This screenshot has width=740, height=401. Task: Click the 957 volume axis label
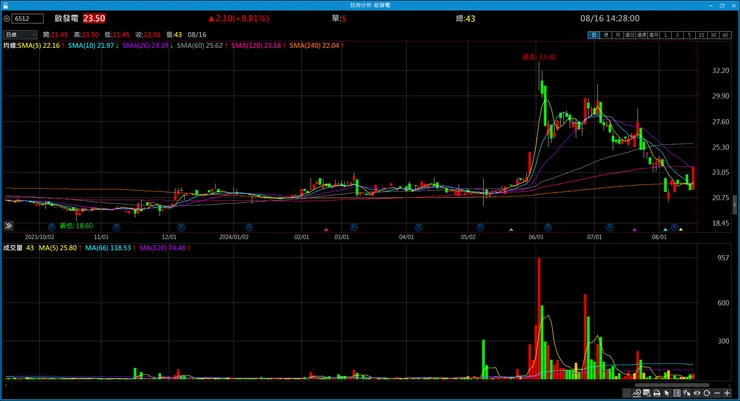click(x=723, y=258)
